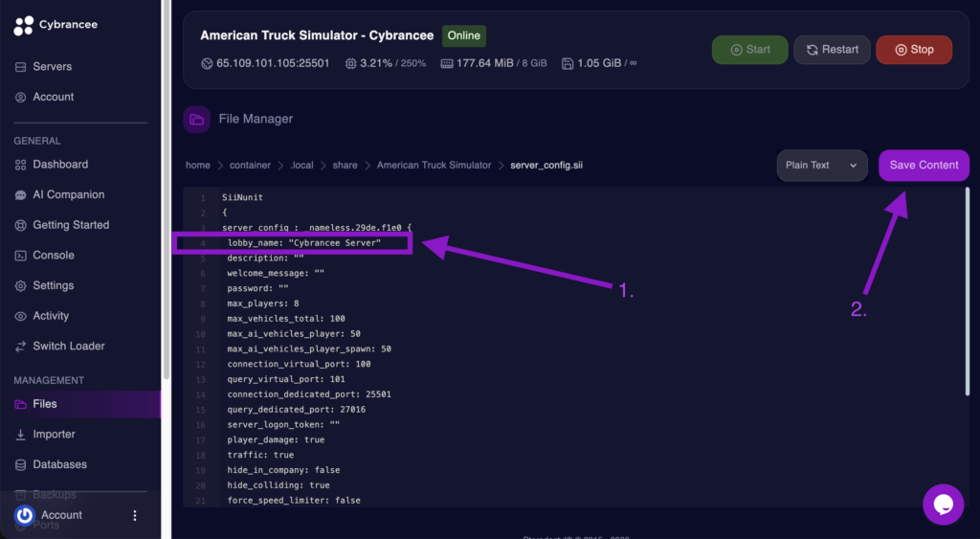Click the Databases cylinder icon
The height and width of the screenshot is (539, 980).
[21, 465]
